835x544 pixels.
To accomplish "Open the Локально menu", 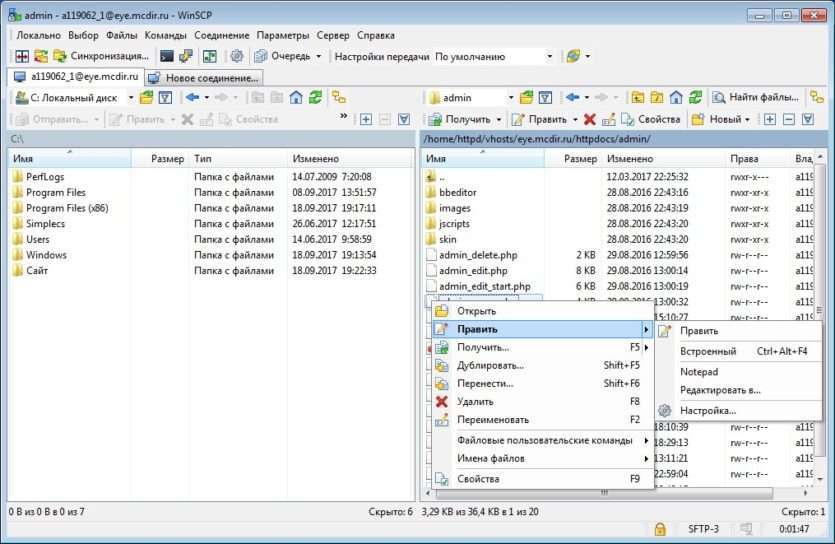I will point(38,35).
